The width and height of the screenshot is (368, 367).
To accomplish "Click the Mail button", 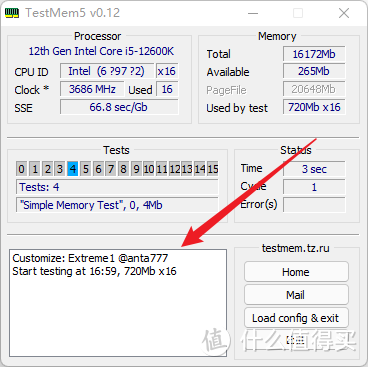I will tap(296, 295).
